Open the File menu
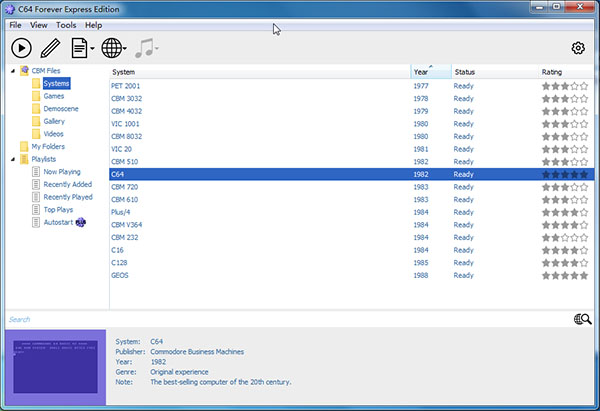 pyautogui.click(x=15, y=25)
